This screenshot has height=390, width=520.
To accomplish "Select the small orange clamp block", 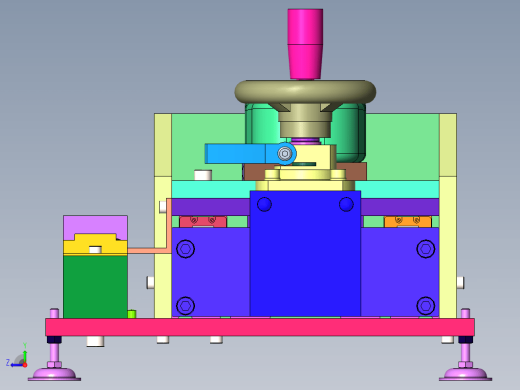I will pyautogui.click(x=407, y=222).
